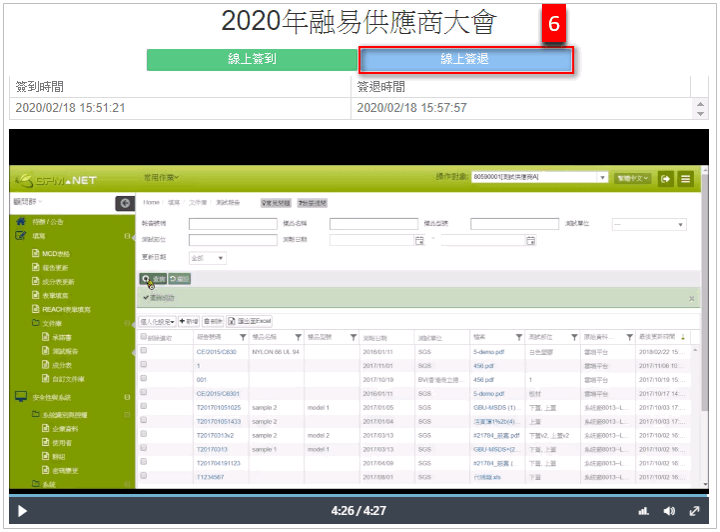The height and width of the screenshot is (532, 720).
Task: Open the 顧問群 dropdown in the sidebar
Action: 28,201
